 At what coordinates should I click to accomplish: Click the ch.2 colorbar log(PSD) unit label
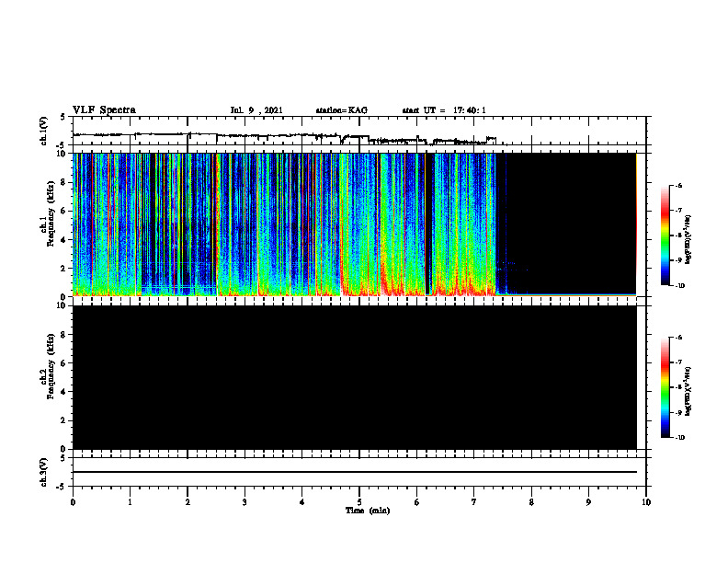[x=688, y=392]
